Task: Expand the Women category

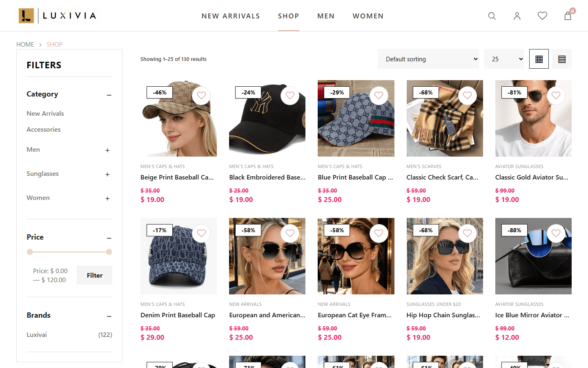Action: point(107,198)
